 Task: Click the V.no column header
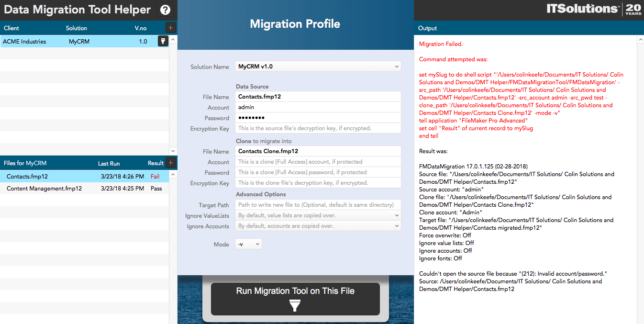click(x=141, y=28)
